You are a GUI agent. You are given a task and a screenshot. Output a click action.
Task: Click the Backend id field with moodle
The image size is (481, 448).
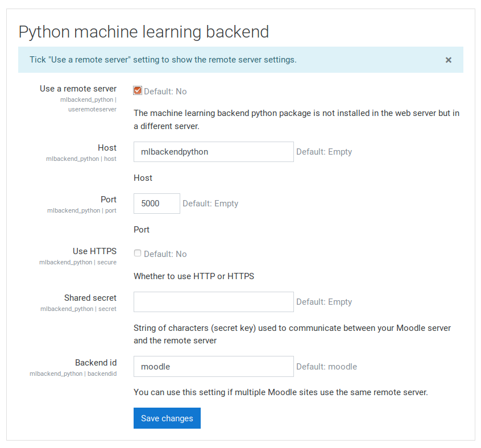[x=214, y=367]
